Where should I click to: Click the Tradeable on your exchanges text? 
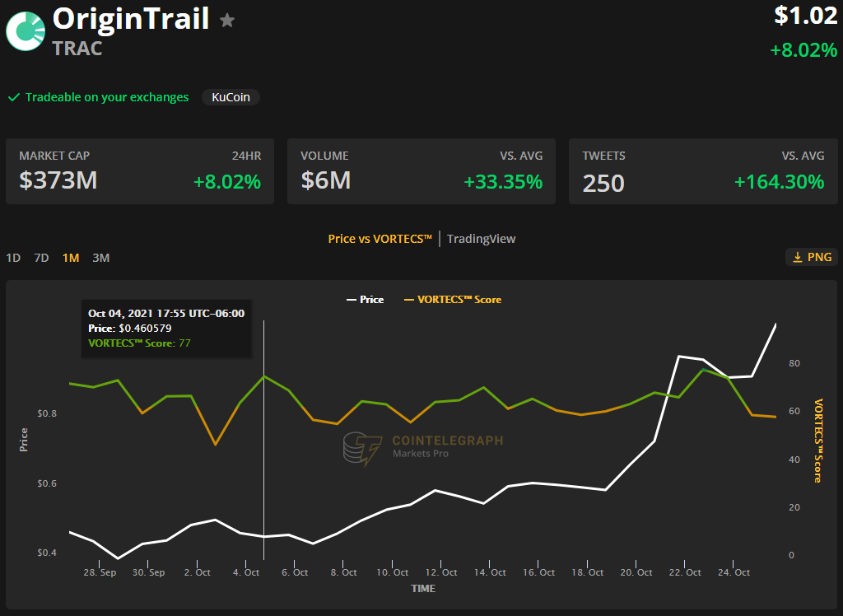click(x=107, y=97)
